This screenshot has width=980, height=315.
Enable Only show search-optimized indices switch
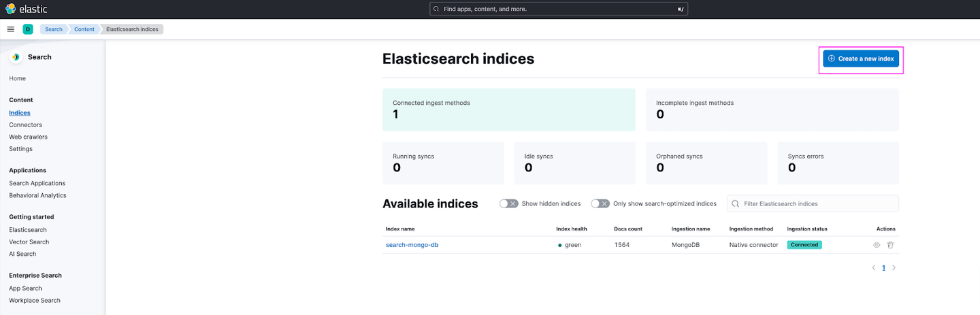pos(600,203)
